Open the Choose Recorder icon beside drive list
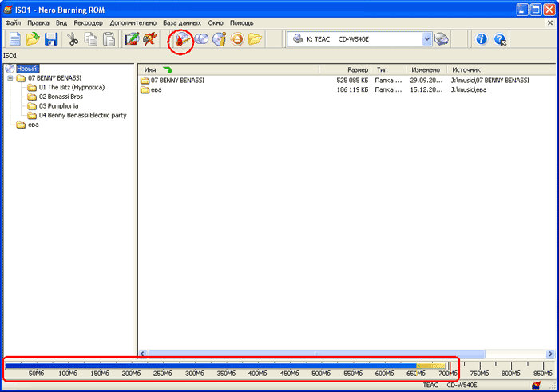The height and width of the screenshot is (392, 559). click(442, 38)
